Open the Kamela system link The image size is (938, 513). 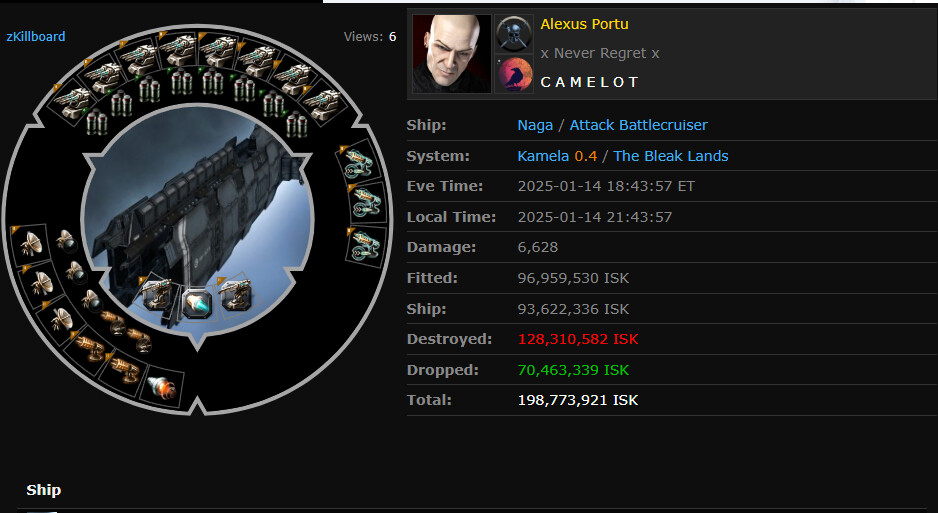click(x=543, y=156)
